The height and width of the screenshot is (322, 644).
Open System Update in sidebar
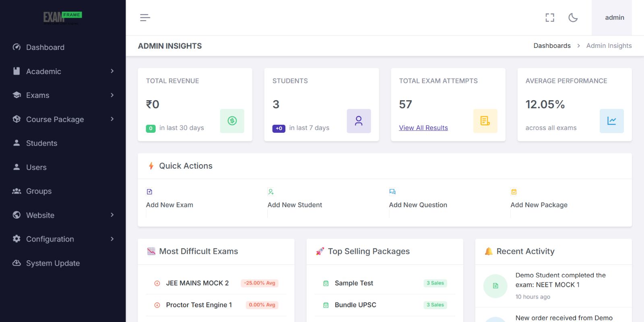53,263
